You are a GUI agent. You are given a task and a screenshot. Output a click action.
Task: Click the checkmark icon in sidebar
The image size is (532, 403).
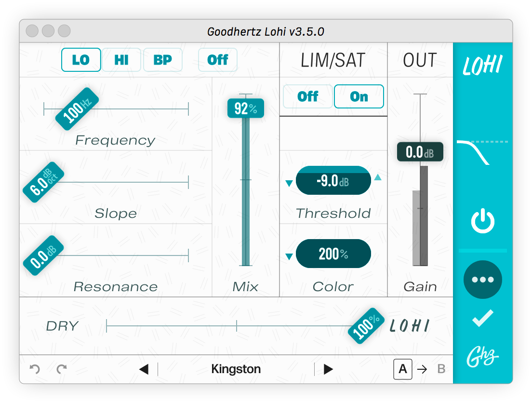(x=483, y=319)
